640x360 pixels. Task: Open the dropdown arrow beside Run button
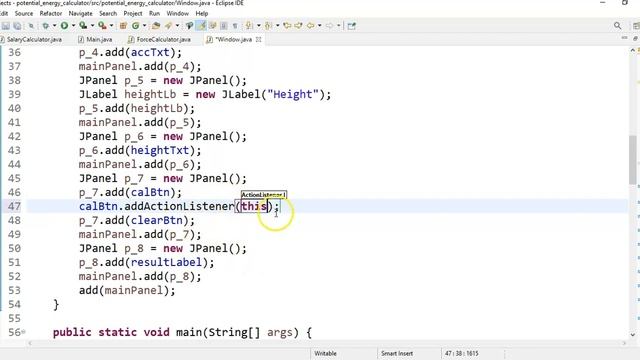(x=73, y=26)
